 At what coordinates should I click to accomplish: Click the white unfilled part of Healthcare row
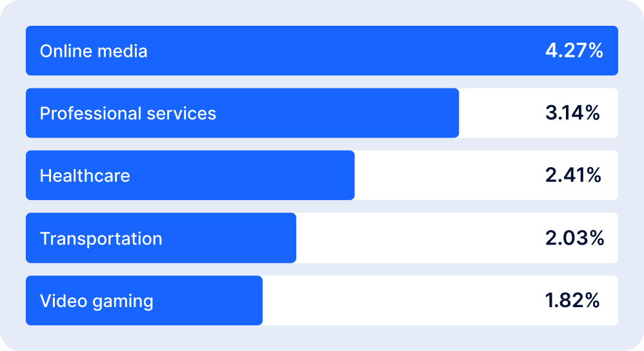click(x=445, y=176)
